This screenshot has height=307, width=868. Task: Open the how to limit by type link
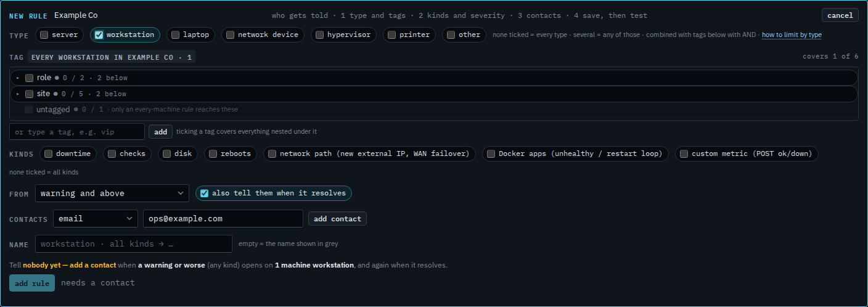(x=792, y=35)
